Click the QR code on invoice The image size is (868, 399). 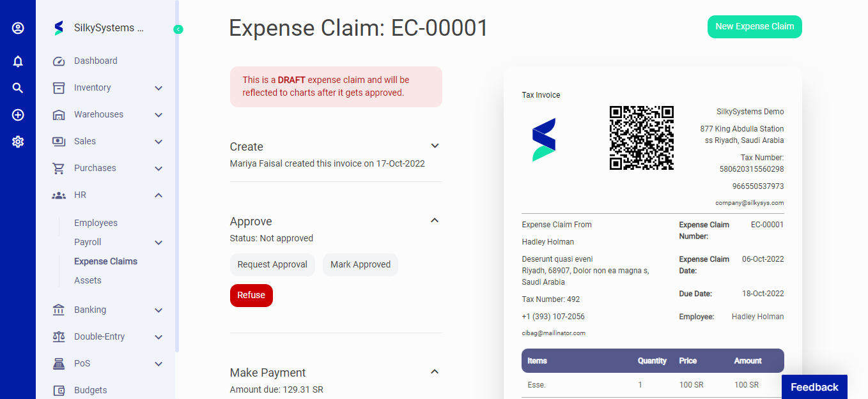(x=641, y=138)
